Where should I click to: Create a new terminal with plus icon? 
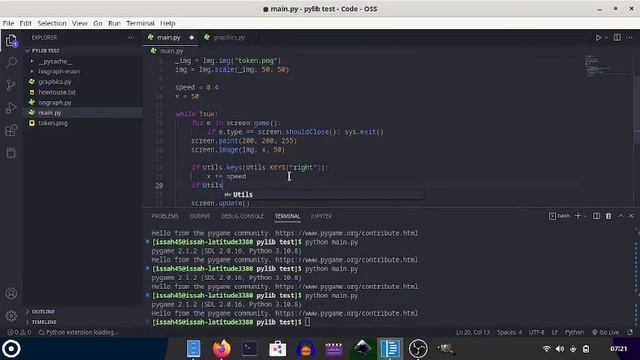coord(578,216)
